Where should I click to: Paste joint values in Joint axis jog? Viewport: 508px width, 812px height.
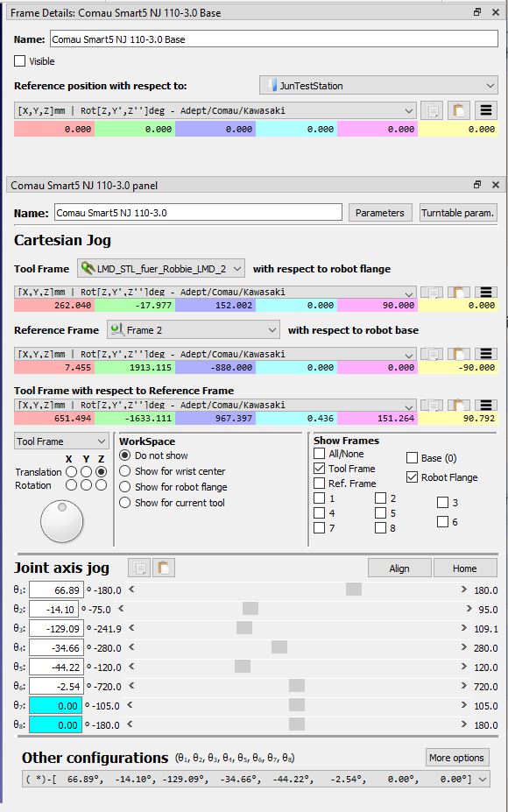[164, 568]
